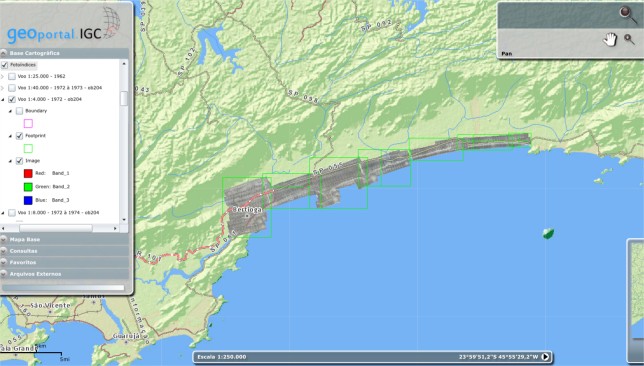The image size is (644, 366).
Task: Collapse the Image sublayer arrow
Action: coord(10,161)
